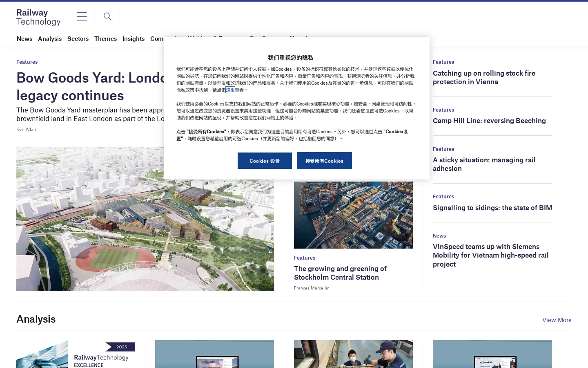Viewport: 588px width, 368px height.
Task: Click the cookie dialog heading '我们重视您的隐私'
Action: point(291,58)
